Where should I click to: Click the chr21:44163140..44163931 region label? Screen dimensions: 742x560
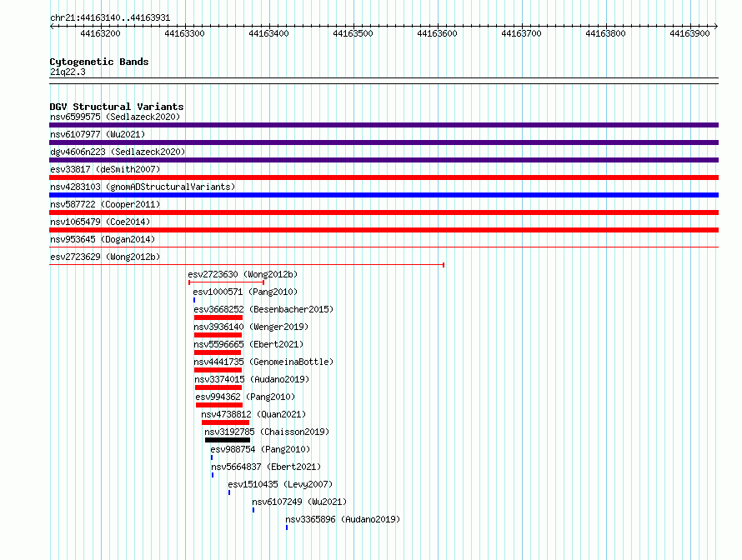[110, 17]
